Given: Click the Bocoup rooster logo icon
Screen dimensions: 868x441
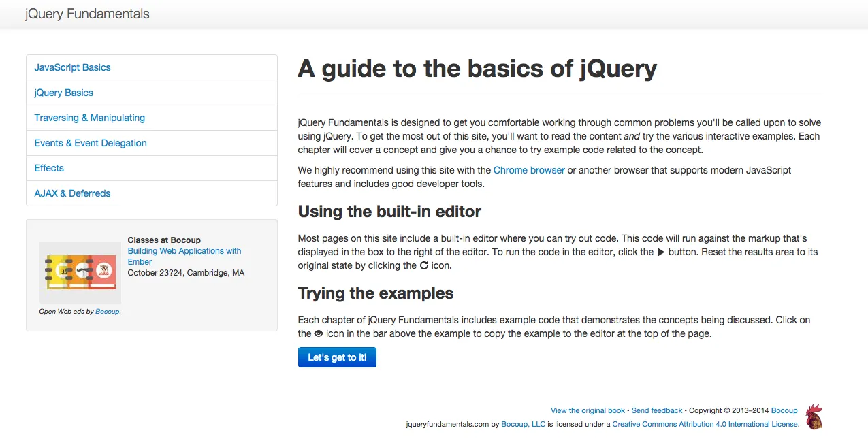Looking at the screenshot, I should coord(814,416).
